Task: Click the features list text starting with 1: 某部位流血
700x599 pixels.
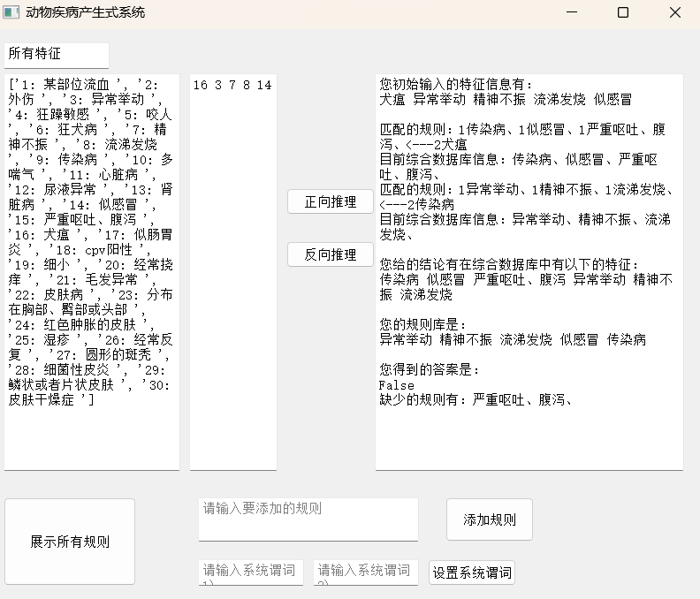Action: 92,272
